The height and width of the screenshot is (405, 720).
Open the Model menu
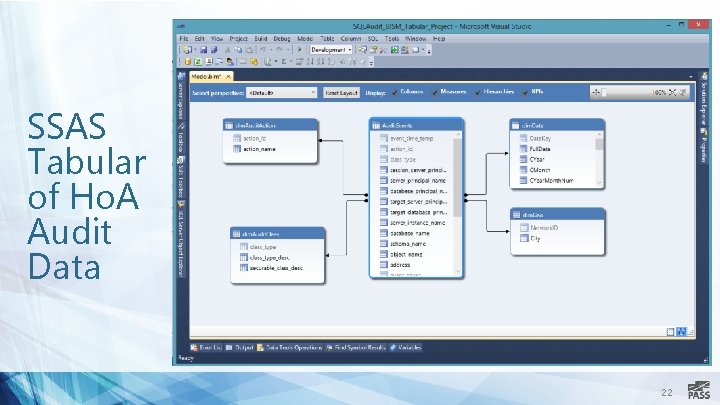(x=304, y=39)
